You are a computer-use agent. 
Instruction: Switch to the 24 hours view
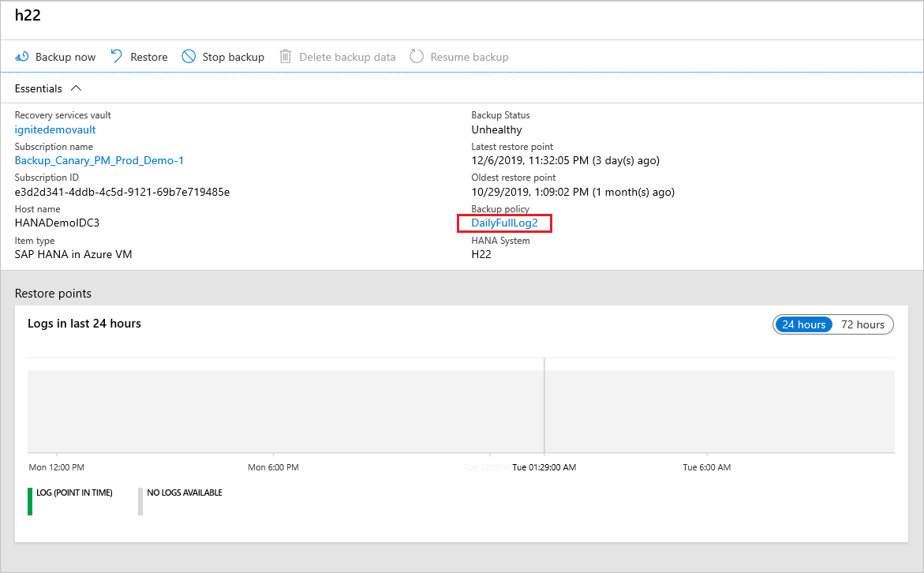(x=803, y=324)
